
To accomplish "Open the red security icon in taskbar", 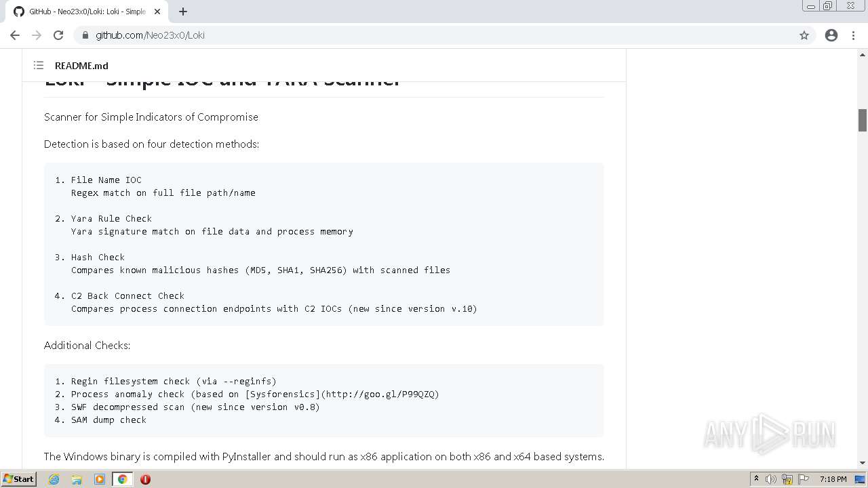I will pos(145,479).
